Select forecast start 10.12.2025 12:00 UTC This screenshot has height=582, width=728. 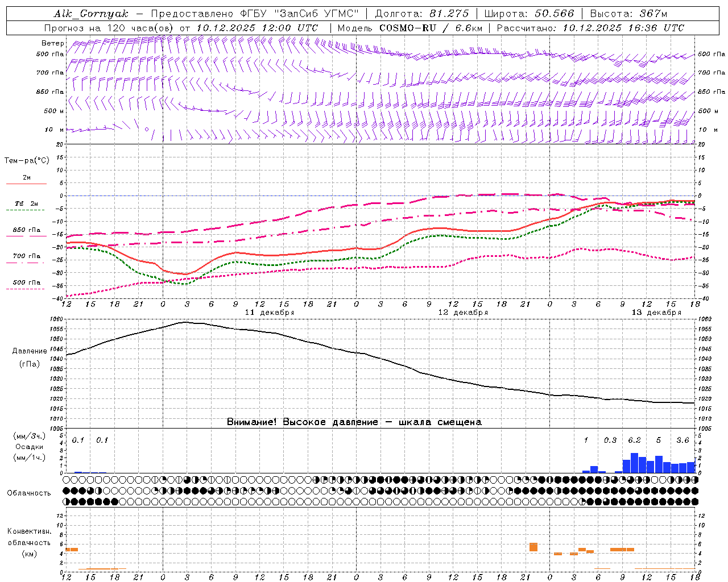[x=257, y=28]
